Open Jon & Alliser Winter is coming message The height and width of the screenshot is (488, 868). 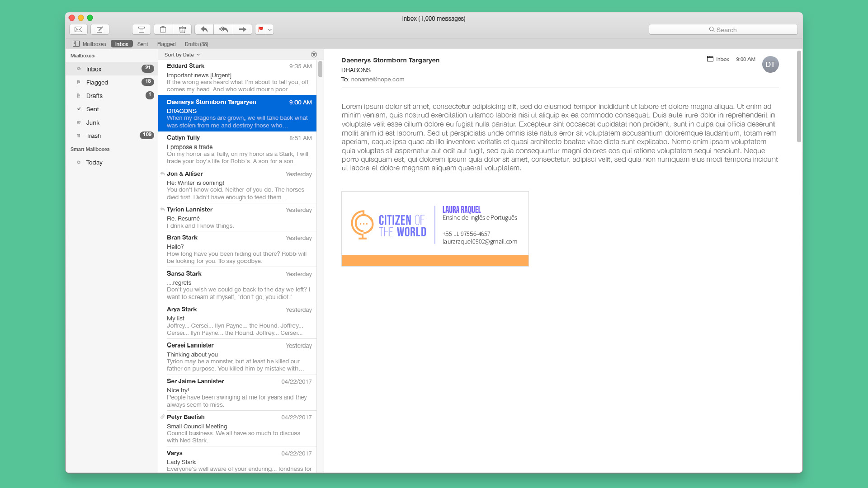237,185
